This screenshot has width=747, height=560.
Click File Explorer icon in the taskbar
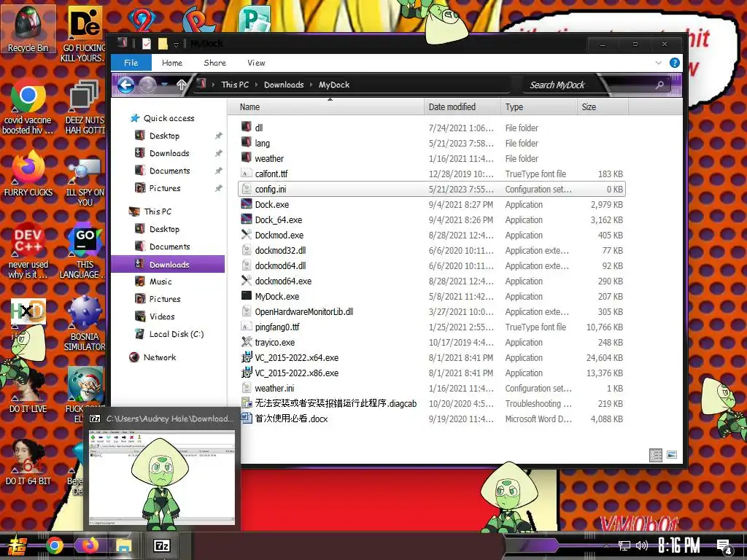pos(123,545)
